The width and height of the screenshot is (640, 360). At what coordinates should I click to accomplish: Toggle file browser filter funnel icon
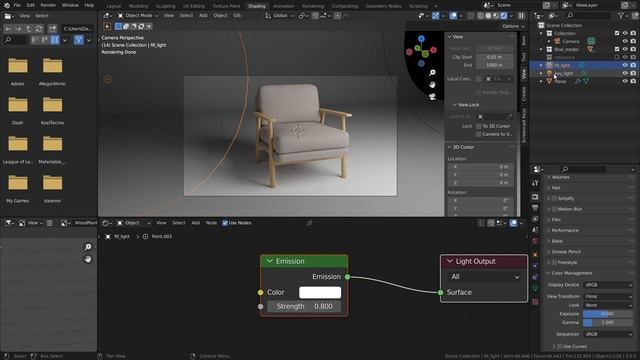[x=79, y=40]
